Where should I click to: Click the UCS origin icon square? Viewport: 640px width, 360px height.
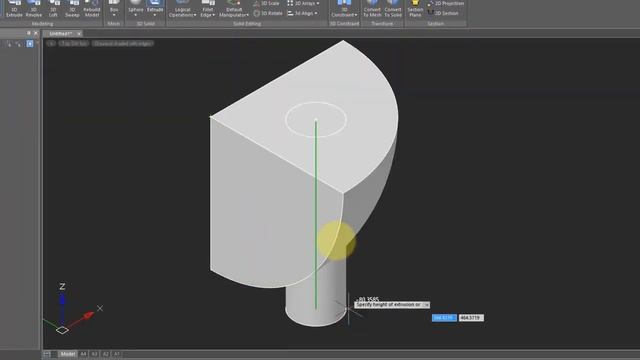click(62, 330)
